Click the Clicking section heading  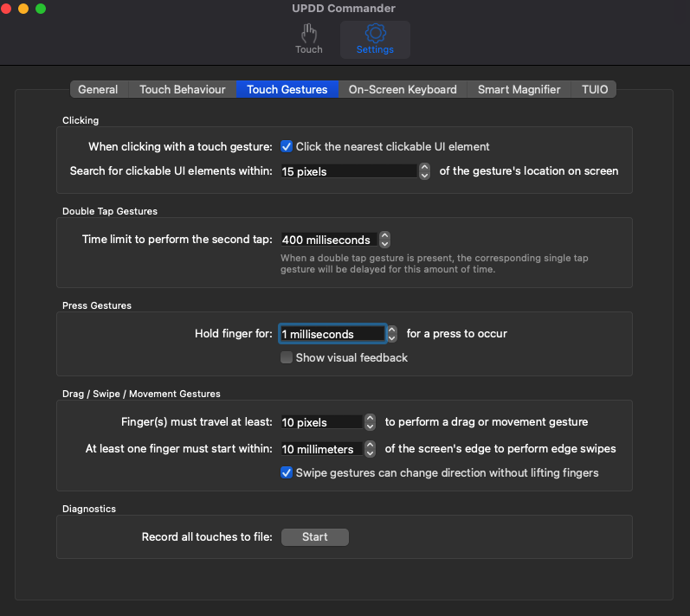(81, 120)
